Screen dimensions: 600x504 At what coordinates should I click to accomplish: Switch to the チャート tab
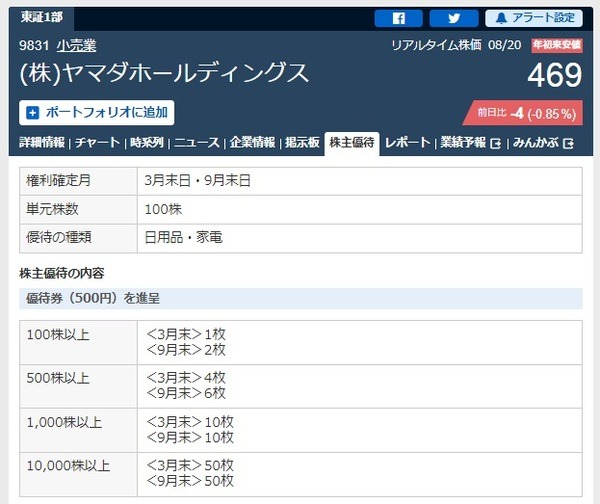97,142
